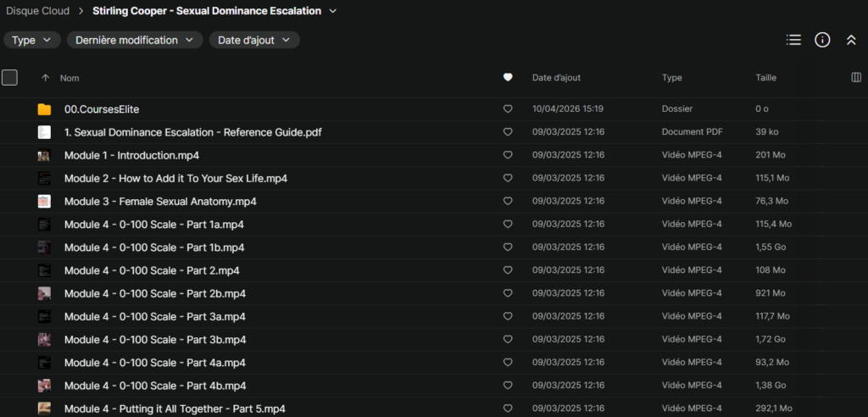Click thumbnail of Module 4 Part 3a video
This screenshot has width=868, height=417.
click(44, 316)
